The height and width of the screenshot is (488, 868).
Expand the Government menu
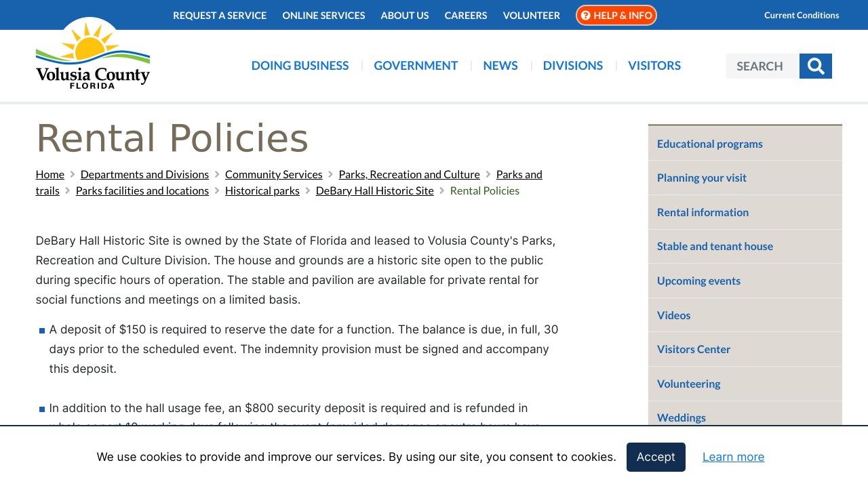point(416,66)
